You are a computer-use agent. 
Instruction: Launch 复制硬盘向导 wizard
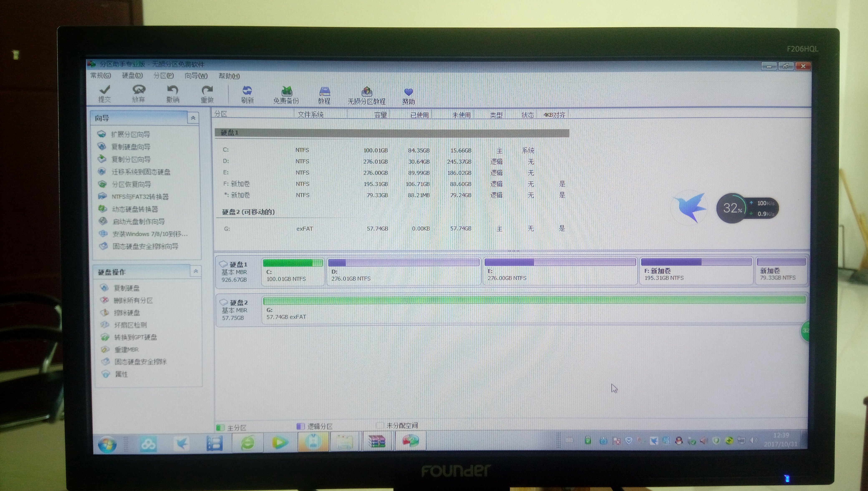point(131,147)
